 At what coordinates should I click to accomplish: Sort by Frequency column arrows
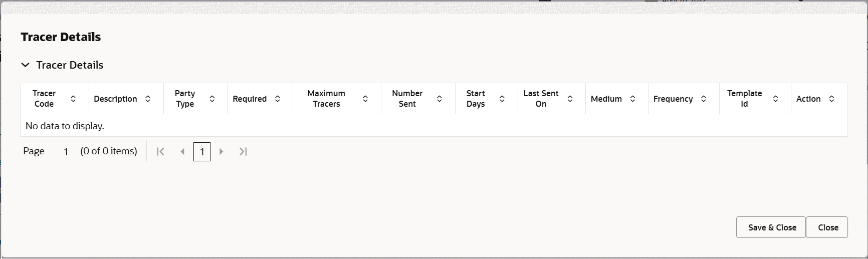704,99
